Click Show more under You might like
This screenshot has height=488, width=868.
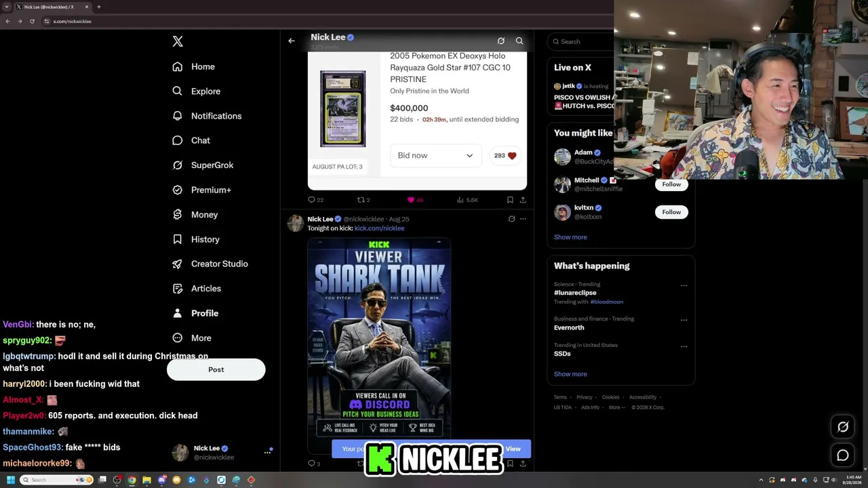(570, 237)
